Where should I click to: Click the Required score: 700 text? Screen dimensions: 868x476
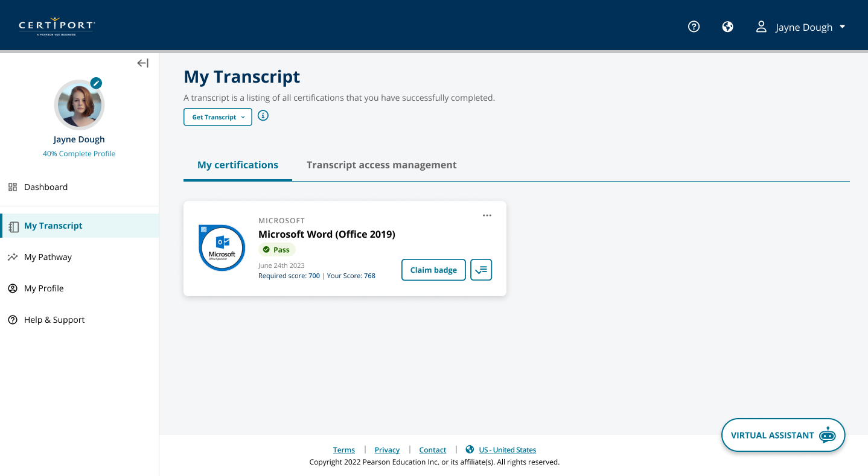click(289, 276)
